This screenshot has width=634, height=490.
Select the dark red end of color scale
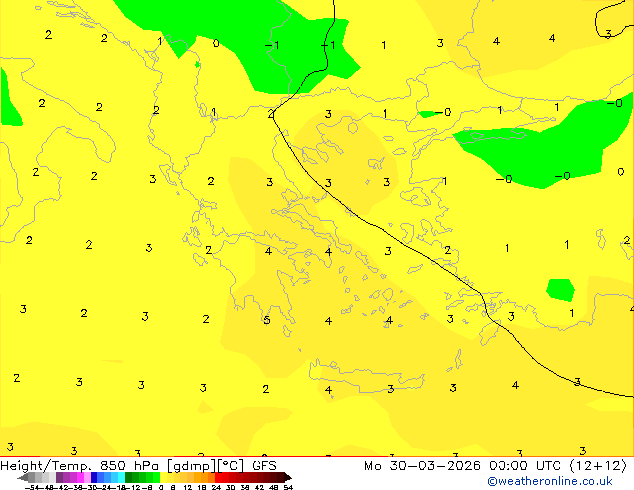point(283,477)
